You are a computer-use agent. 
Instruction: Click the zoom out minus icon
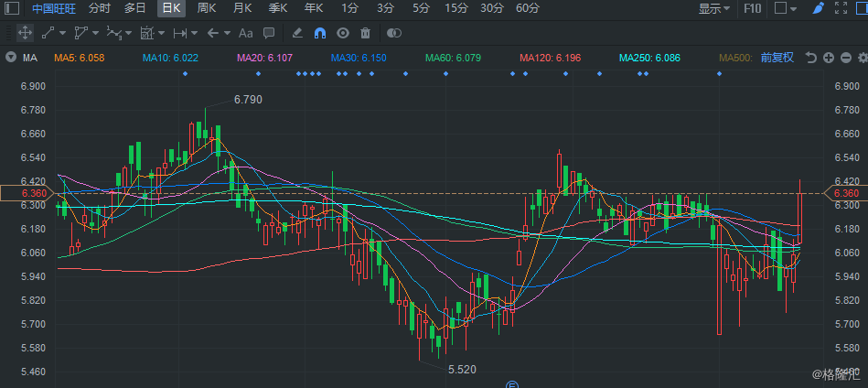[845, 58]
